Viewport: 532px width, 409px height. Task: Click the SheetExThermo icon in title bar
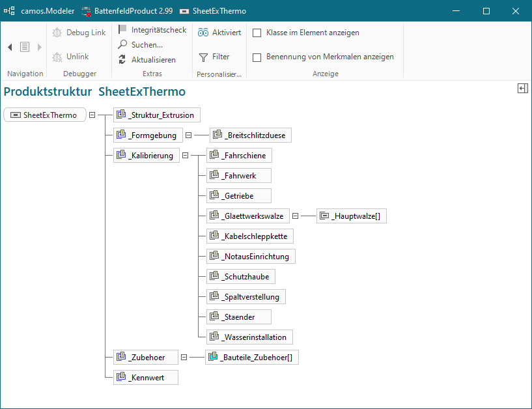point(184,11)
